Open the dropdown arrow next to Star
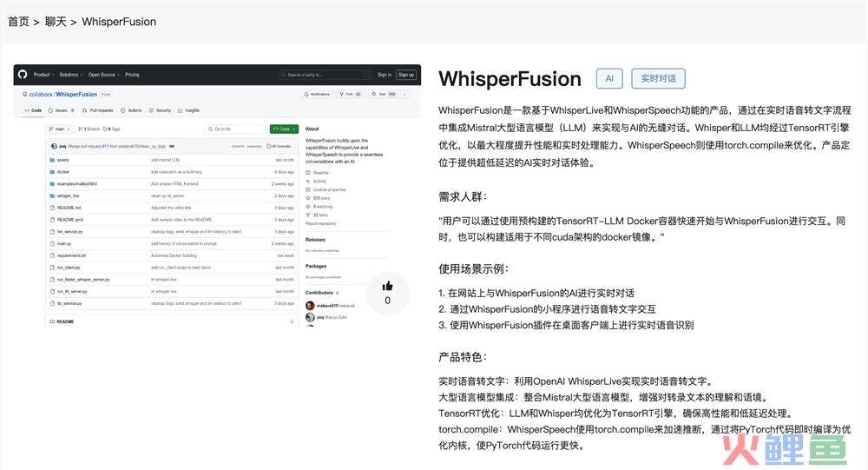 click(x=405, y=94)
